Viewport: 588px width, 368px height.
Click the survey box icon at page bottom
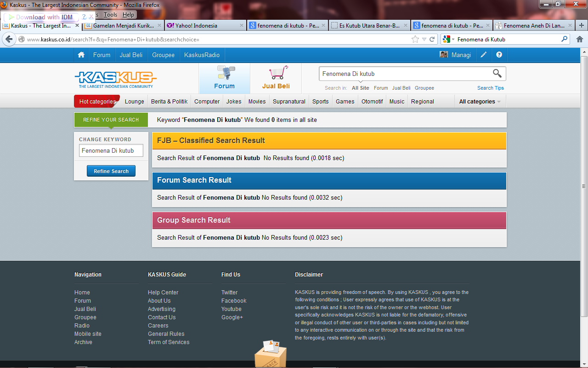click(x=271, y=353)
